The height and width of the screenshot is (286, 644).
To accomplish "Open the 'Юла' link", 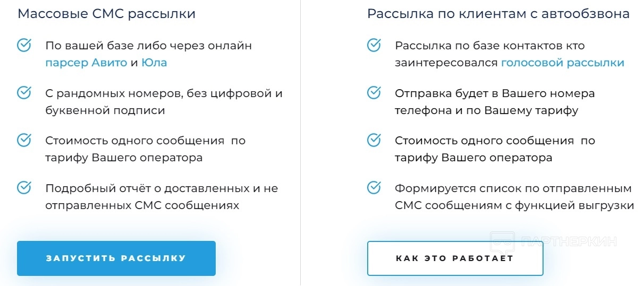I will pos(154,63).
